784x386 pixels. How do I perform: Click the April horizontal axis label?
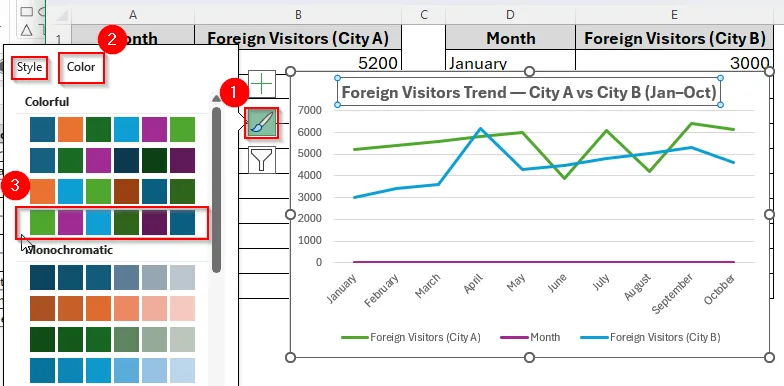pos(473,284)
